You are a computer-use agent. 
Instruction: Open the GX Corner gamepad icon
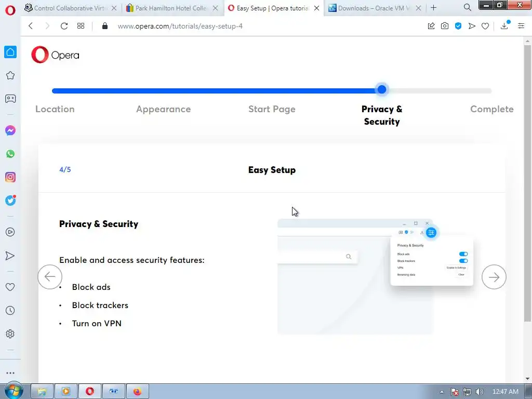click(10, 98)
